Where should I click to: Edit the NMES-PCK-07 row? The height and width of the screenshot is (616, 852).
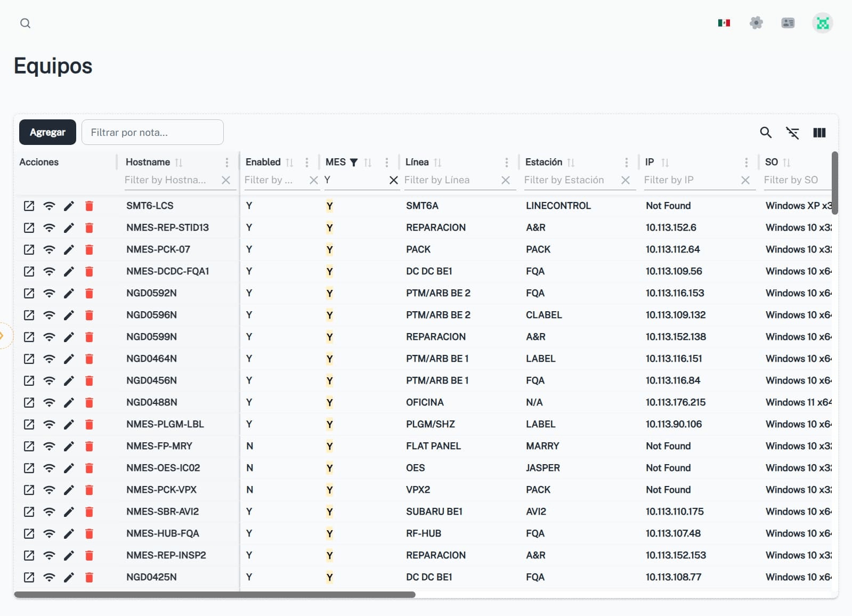tap(69, 249)
